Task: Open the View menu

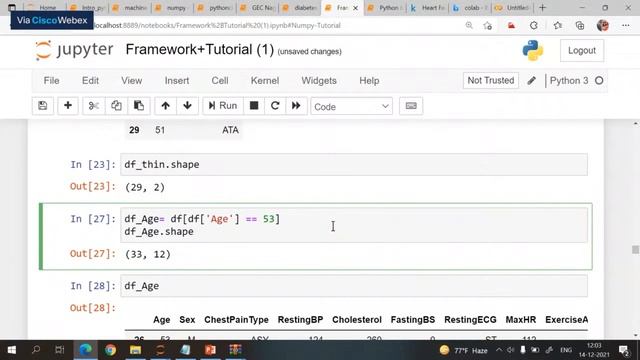Action: [131, 80]
